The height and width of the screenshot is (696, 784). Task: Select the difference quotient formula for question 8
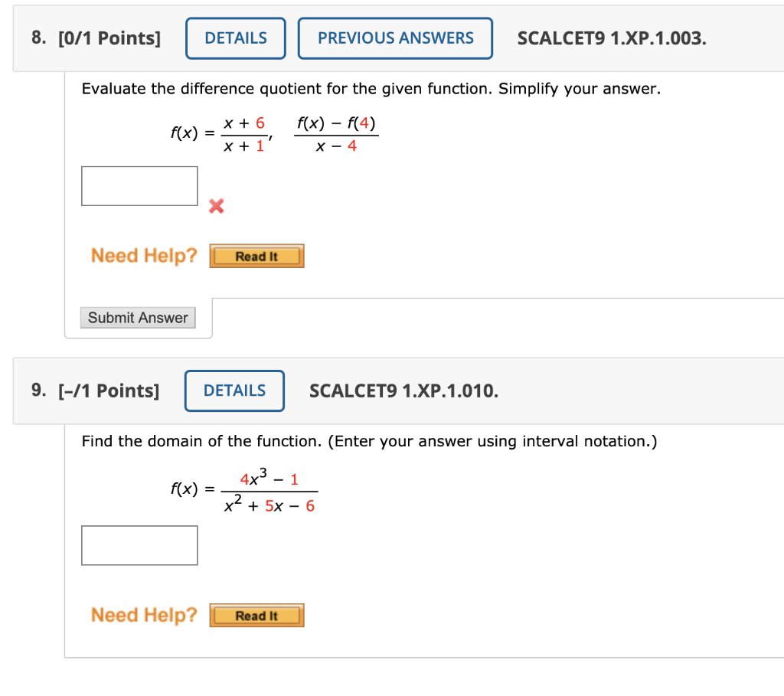(x=335, y=132)
